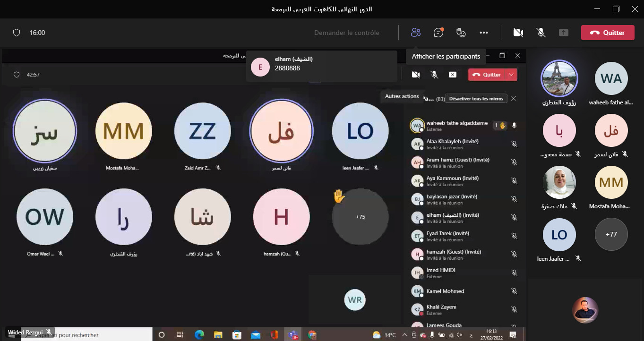Click Demander le contrôle
The width and height of the screenshot is (644, 341).
tap(347, 33)
